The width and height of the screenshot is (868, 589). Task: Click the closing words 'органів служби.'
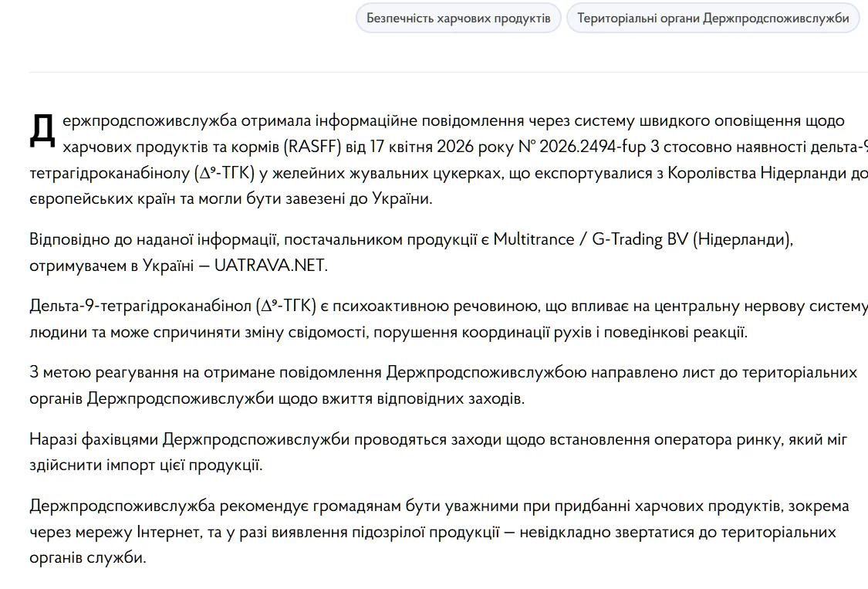[87, 557]
